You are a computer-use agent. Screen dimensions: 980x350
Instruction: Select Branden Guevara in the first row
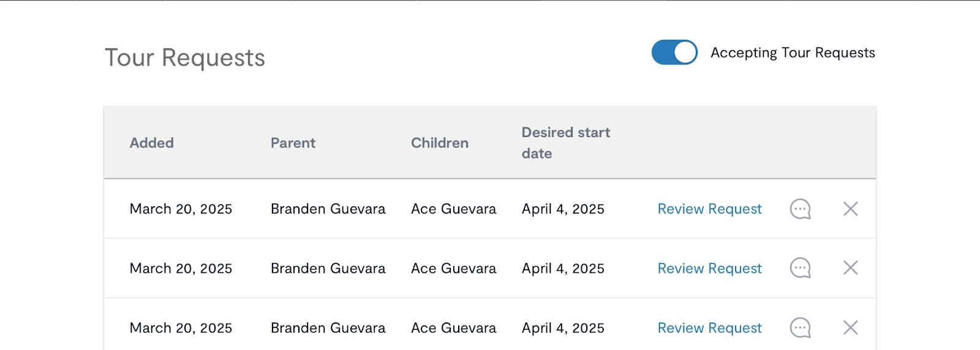coord(328,209)
